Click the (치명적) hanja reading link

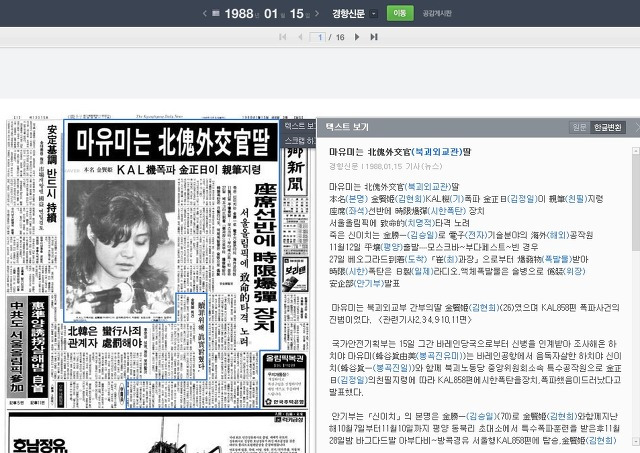click(x=420, y=223)
